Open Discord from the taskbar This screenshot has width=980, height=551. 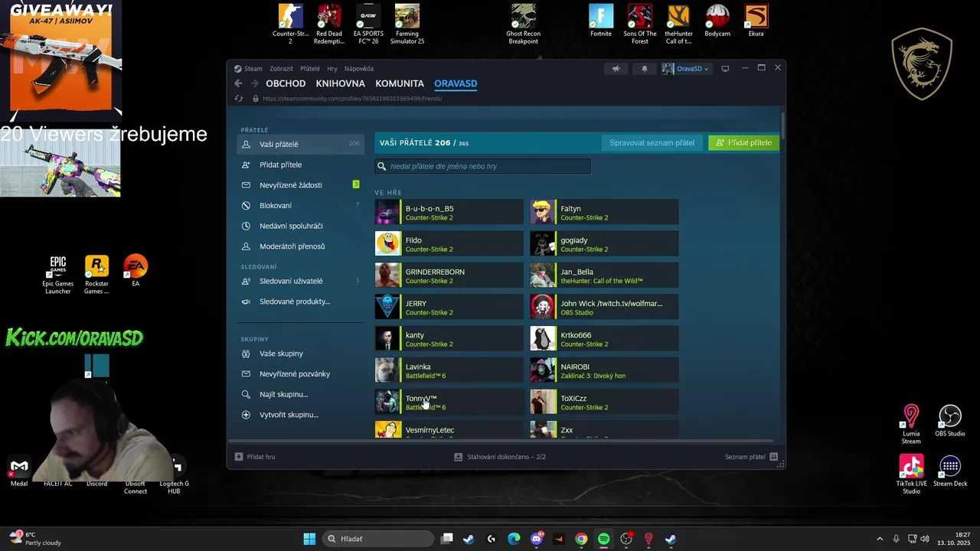[537, 539]
